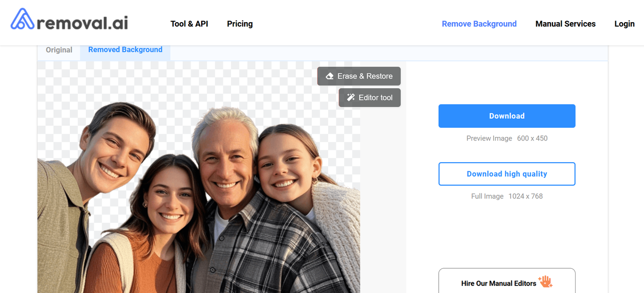Click the eraser icon in Erase & Restore

pyautogui.click(x=330, y=76)
